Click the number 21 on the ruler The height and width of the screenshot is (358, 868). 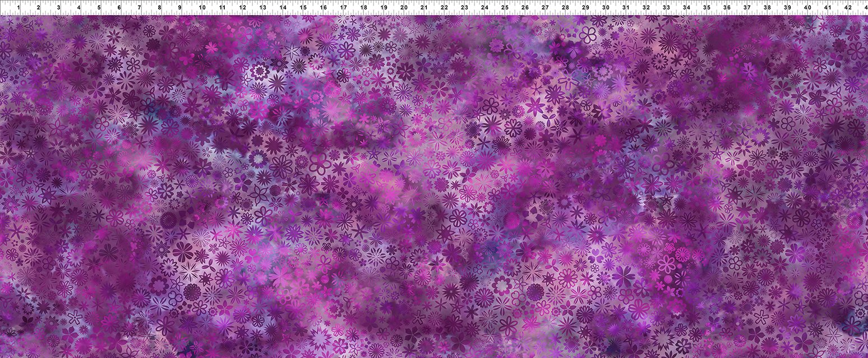pos(424,8)
